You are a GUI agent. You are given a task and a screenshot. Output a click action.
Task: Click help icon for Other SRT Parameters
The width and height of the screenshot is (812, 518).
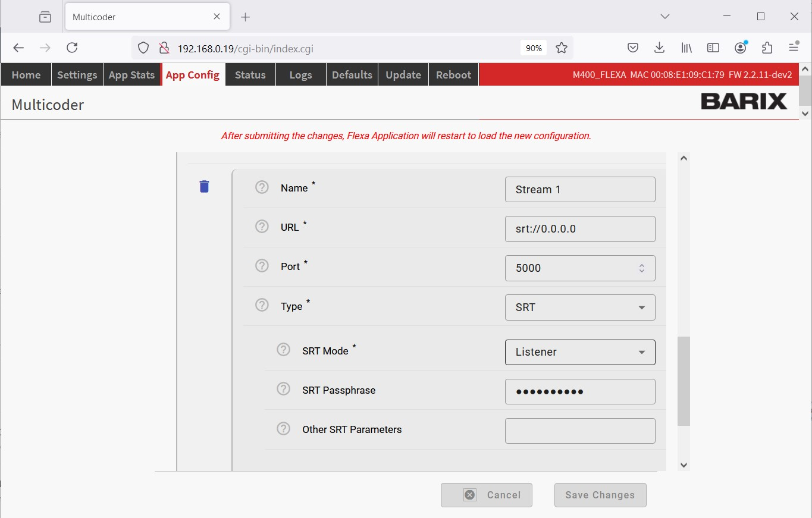pyautogui.click(x=284, y=429)
